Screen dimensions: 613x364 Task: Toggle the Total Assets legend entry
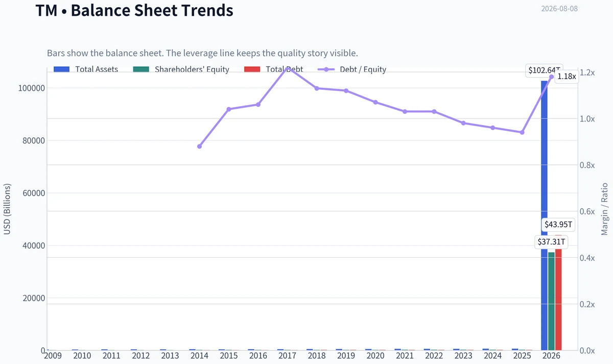[x=86, y=69]
